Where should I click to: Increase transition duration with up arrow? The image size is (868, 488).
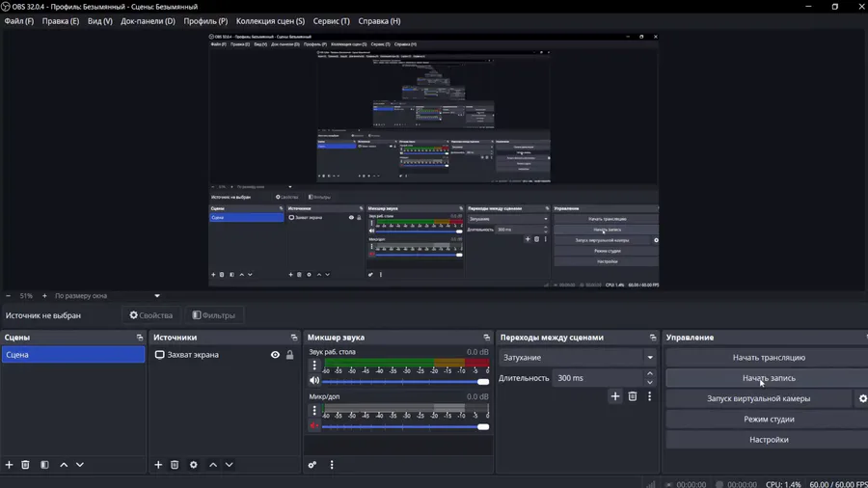tap(650, 374)
